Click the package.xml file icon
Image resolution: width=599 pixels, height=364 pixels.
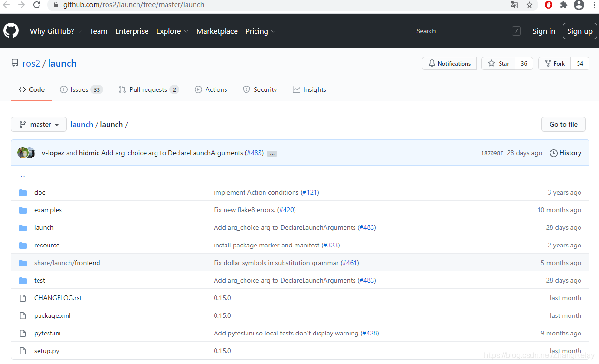23,315
